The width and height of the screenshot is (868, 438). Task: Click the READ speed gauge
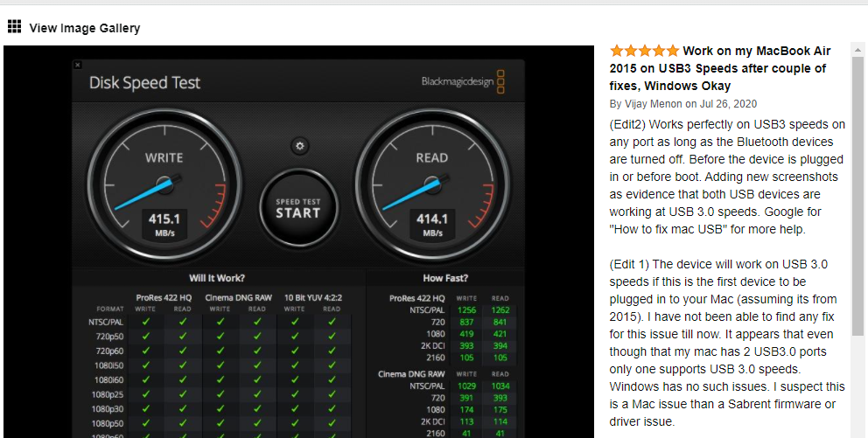[x=432, y=184]
